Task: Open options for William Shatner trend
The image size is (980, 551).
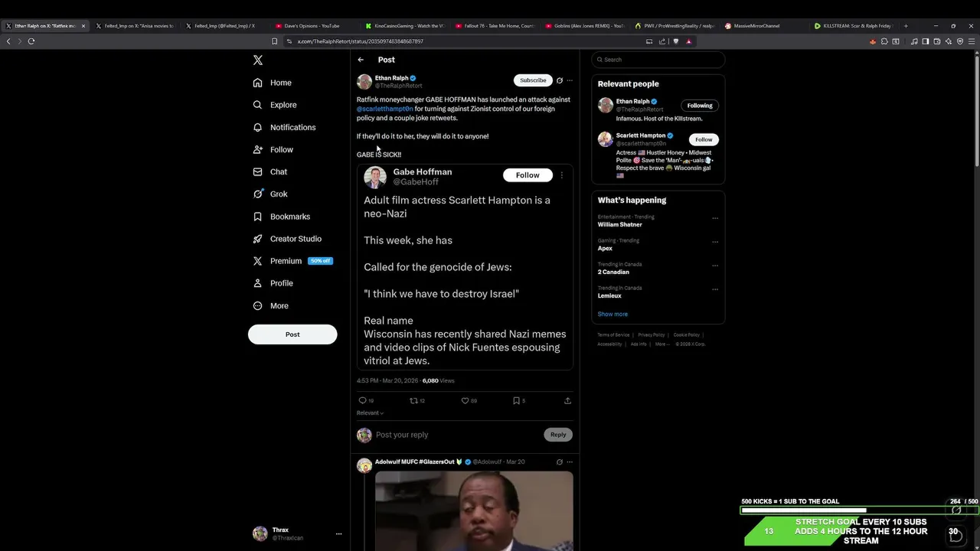Action: [715, 218]
